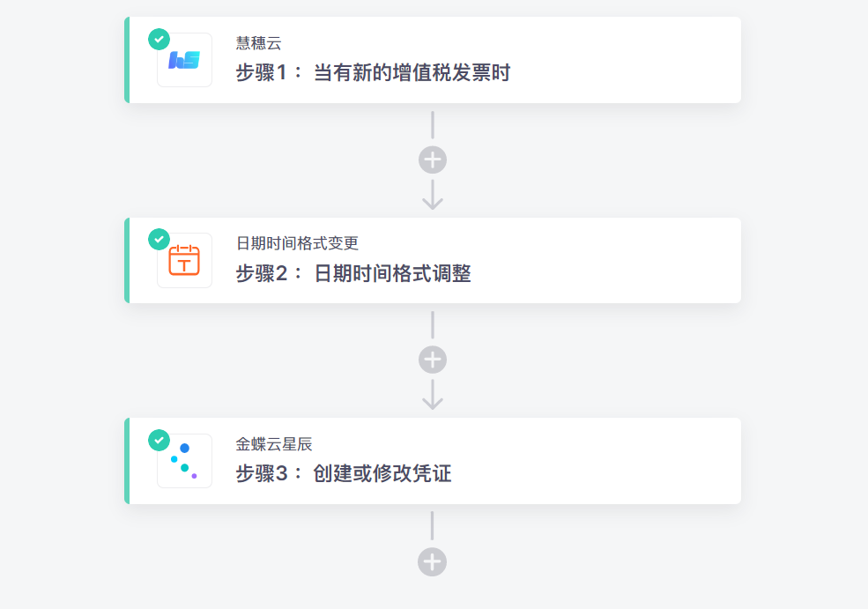Viewport: 868px width, 609px height.
Task: Expand step card 日期时间格式调整
Action: click(433, 260)
